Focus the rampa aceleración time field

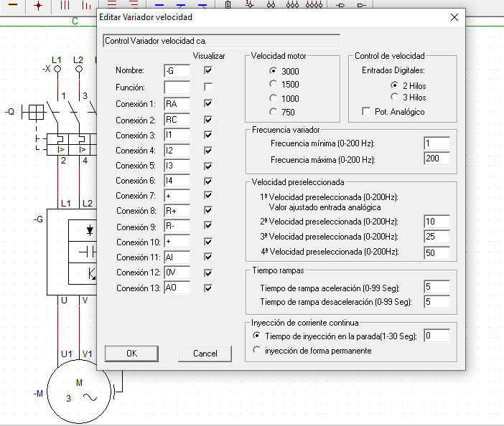point(437,288)
